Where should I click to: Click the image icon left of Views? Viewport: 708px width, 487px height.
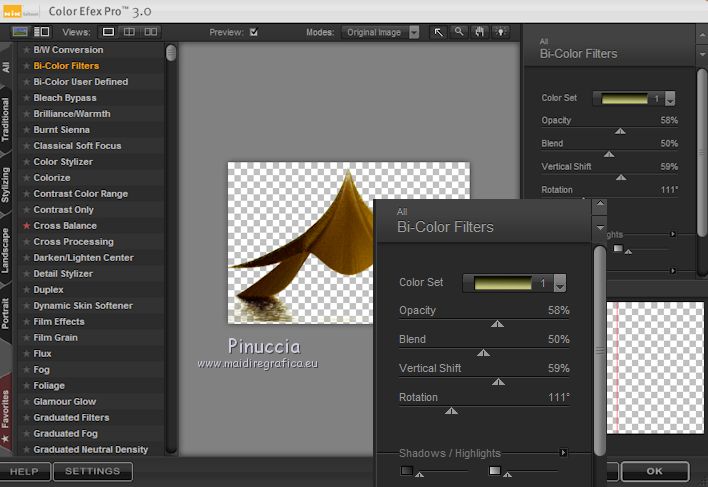point(20,32)
